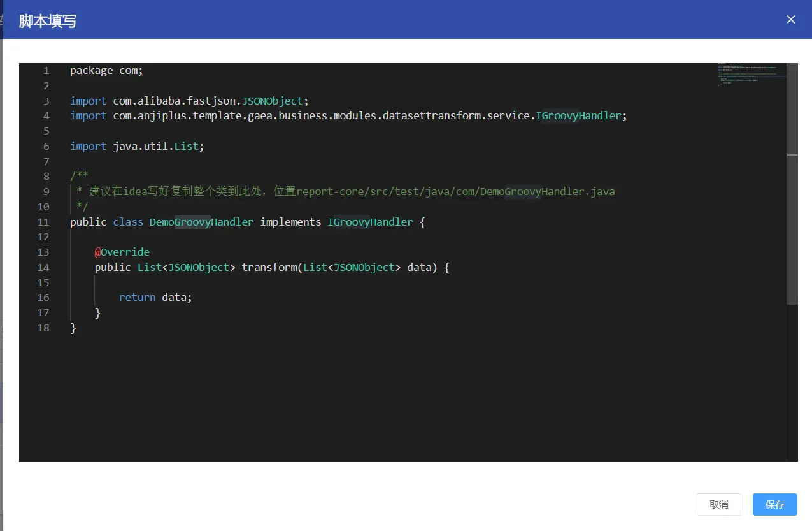812x531 pixels.
Task: Click IGroovyHandler in the import statement
Action: tap(578, 116)
